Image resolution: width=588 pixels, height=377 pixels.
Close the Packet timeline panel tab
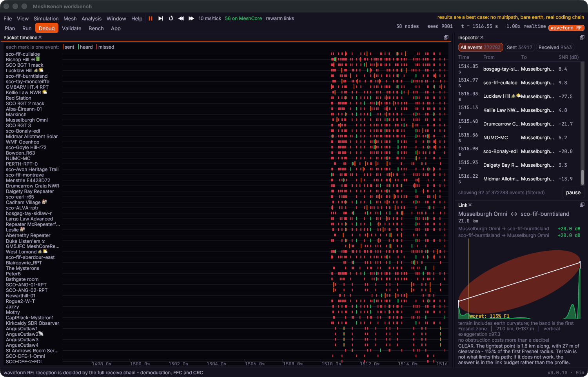pos(40,38)
